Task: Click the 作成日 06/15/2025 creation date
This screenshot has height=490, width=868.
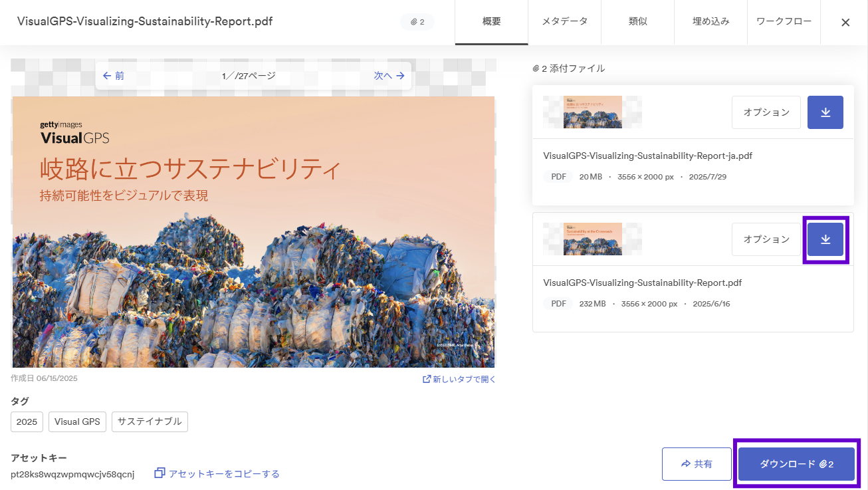Action: tap(45, 378)
